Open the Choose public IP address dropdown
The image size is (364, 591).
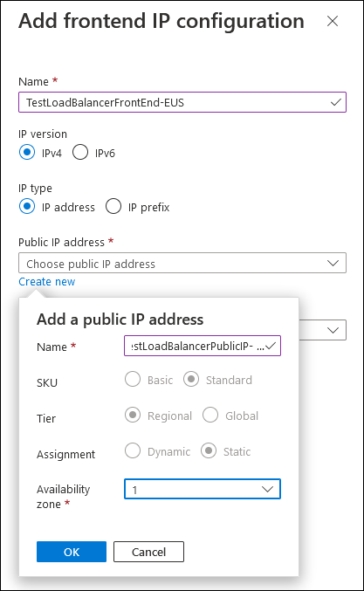182,263
